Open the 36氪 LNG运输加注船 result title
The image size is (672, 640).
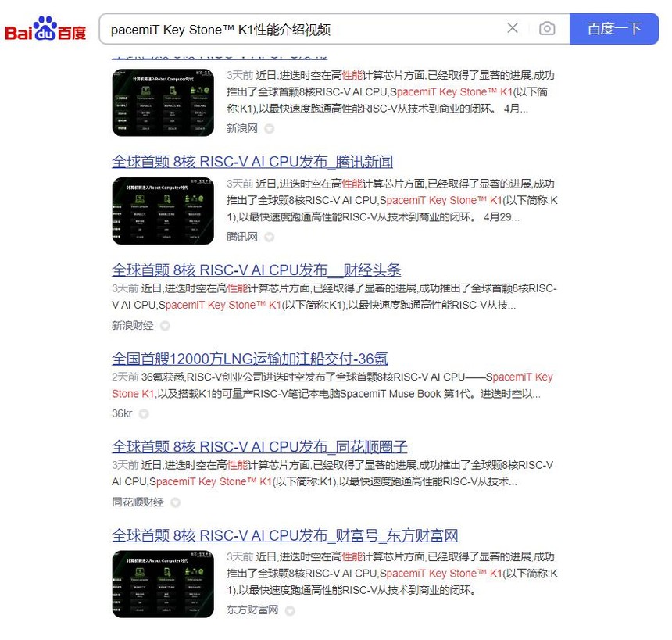[x=250, y=359]
